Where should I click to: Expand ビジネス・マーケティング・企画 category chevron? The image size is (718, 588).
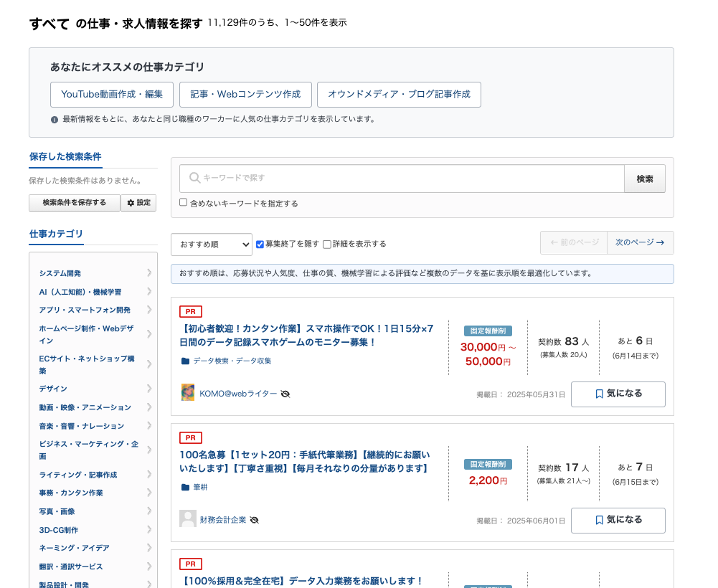coord(149,450)
